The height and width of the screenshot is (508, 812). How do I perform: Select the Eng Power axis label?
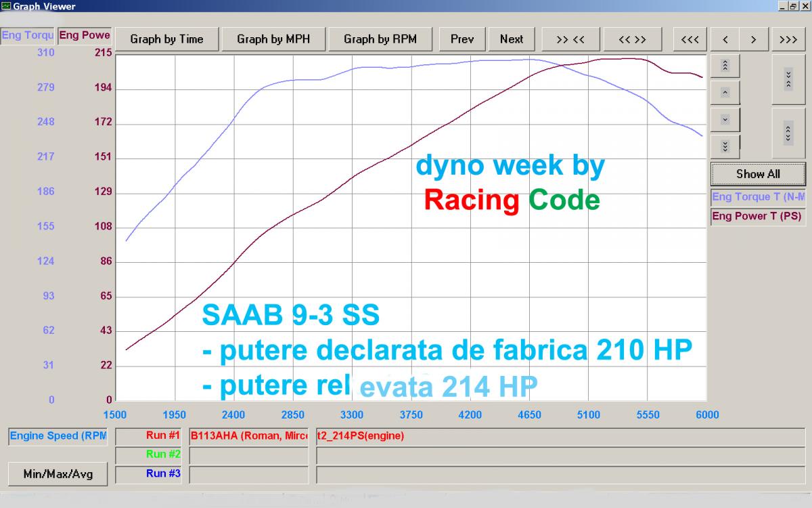[x=85, y=35]
